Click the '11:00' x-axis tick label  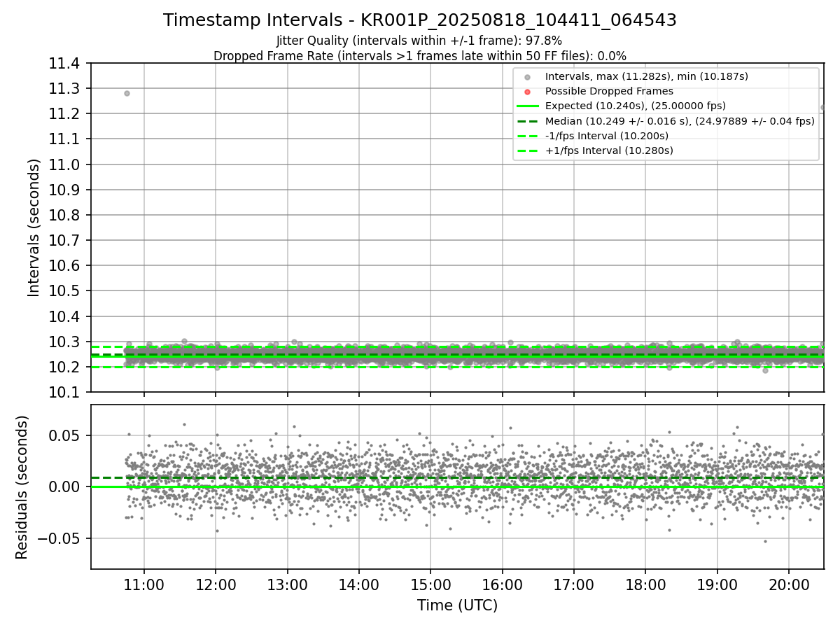click(144, 584)
